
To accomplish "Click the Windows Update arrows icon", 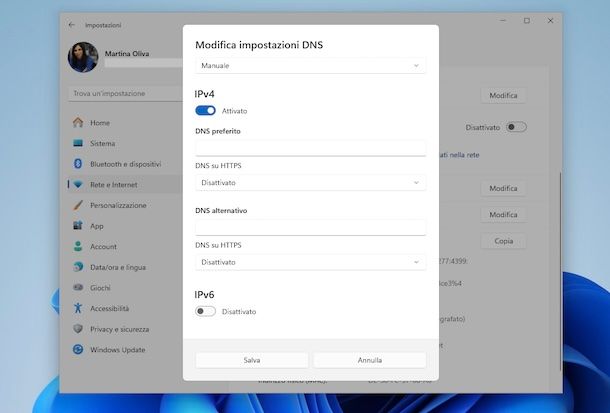I will coord(78,349).
